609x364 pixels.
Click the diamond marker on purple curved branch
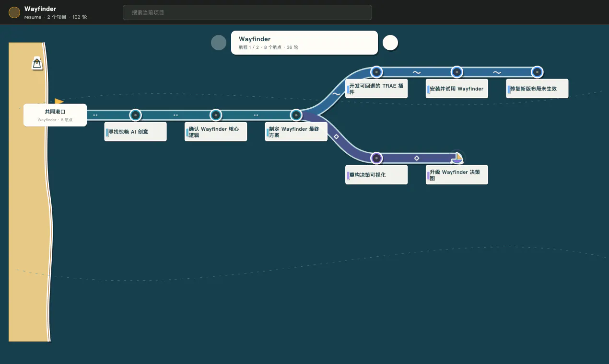coord(336,136)
